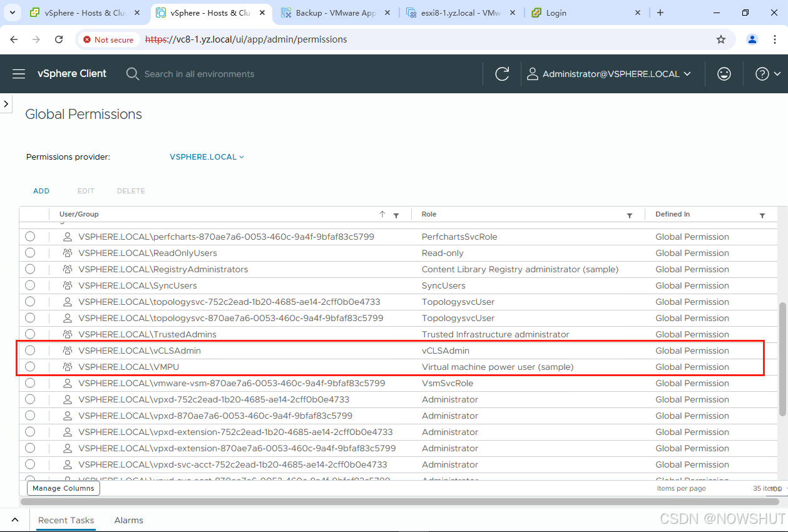Image resolution: width=788 pixels, height=532 pixels.
Task: Expand the collapsed left navigation panel arrow
Action: click(6, 103)
